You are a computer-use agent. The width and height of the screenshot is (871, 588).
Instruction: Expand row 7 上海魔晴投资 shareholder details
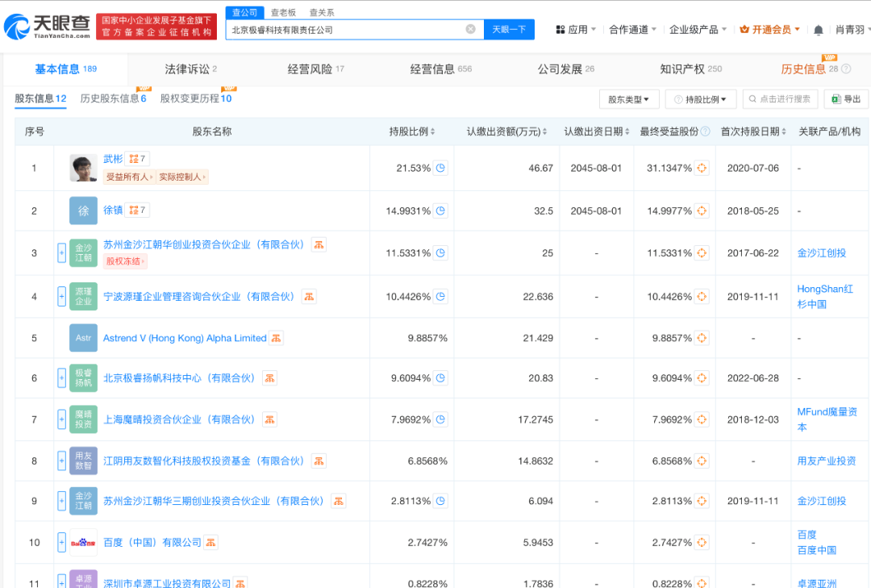pos(61,419)
